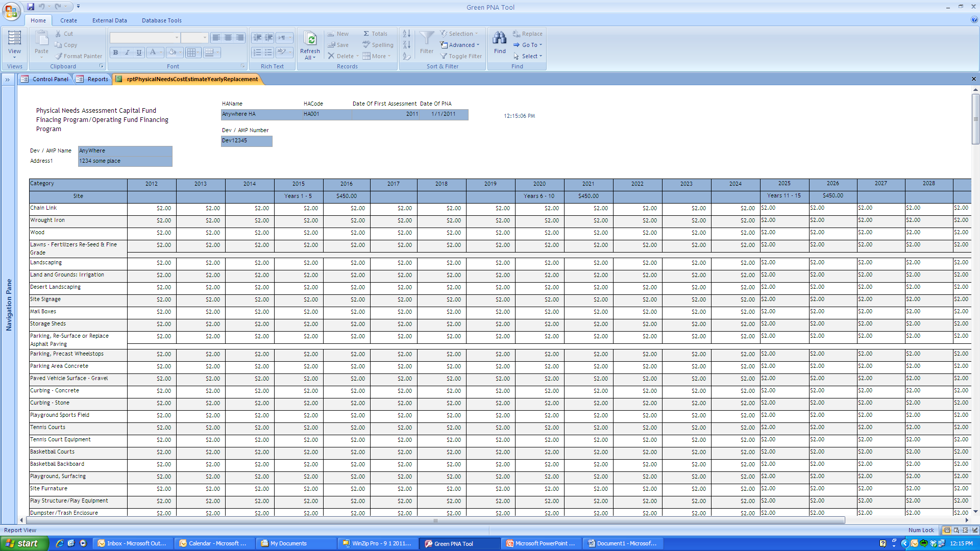
Task: Toggle Italic formatting button
Action: tap(127, 53)
